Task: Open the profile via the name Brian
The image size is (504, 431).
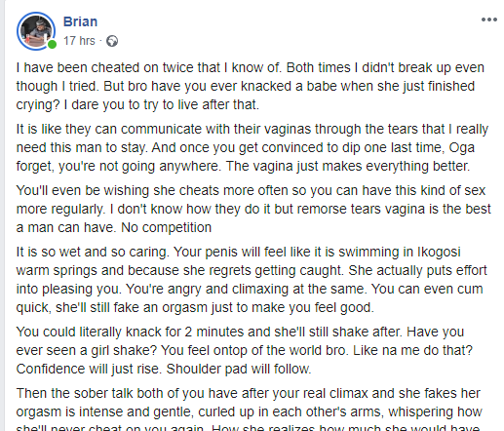Action: (80, 21)
